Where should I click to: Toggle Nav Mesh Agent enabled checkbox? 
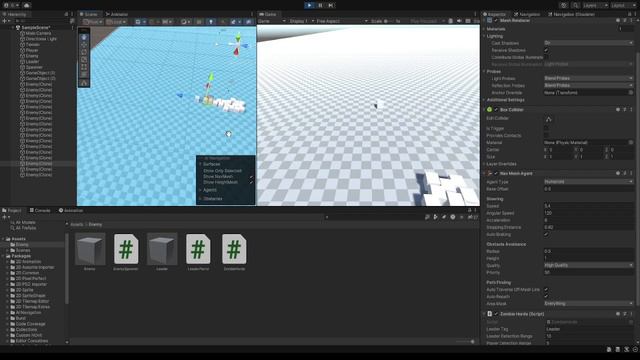[x=496, y=173]
